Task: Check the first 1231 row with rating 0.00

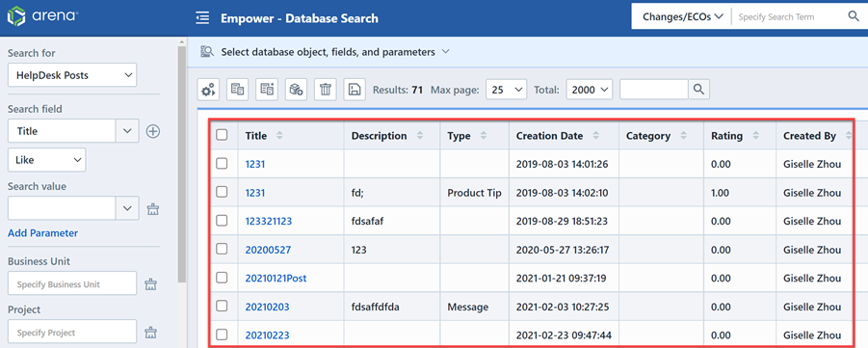Action: coord(222,163)
